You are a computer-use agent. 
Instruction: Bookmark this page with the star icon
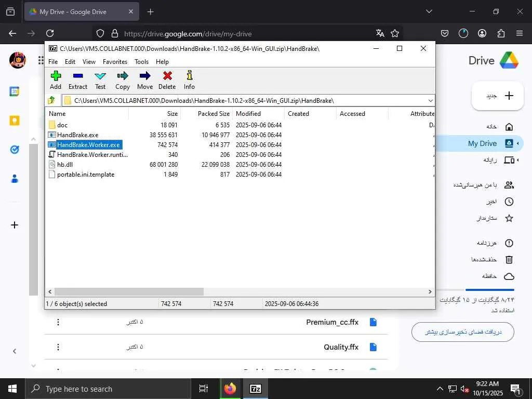click(x=395, y=33)
